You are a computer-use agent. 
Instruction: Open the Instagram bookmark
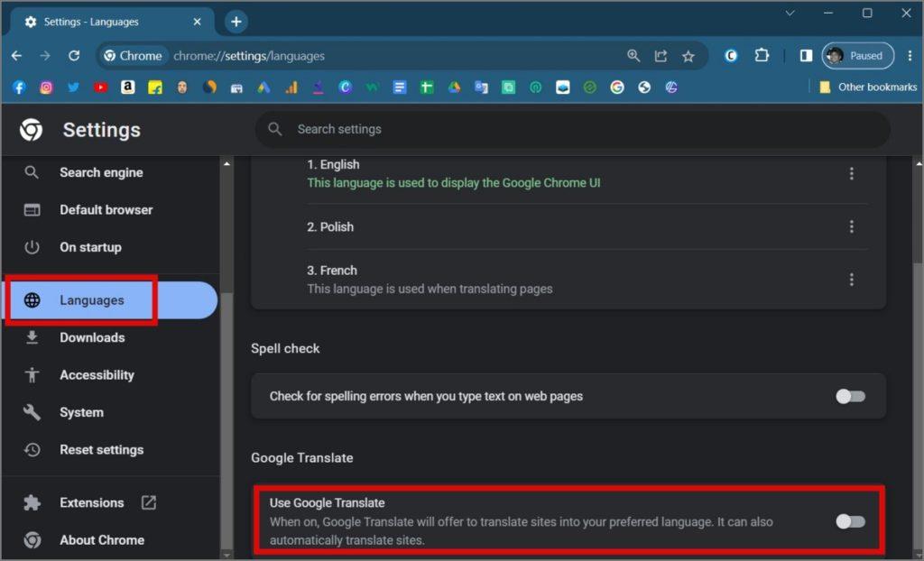coord(46,87)
